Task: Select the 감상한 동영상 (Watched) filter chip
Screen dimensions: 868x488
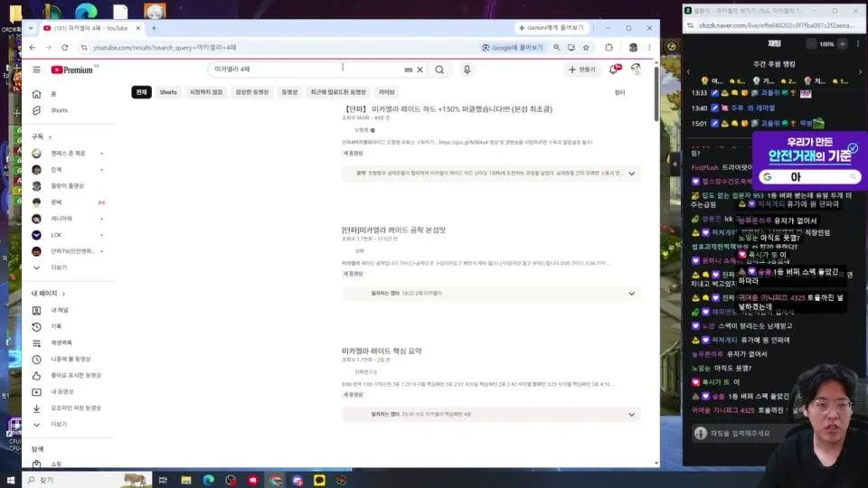Action: point(252,92)
